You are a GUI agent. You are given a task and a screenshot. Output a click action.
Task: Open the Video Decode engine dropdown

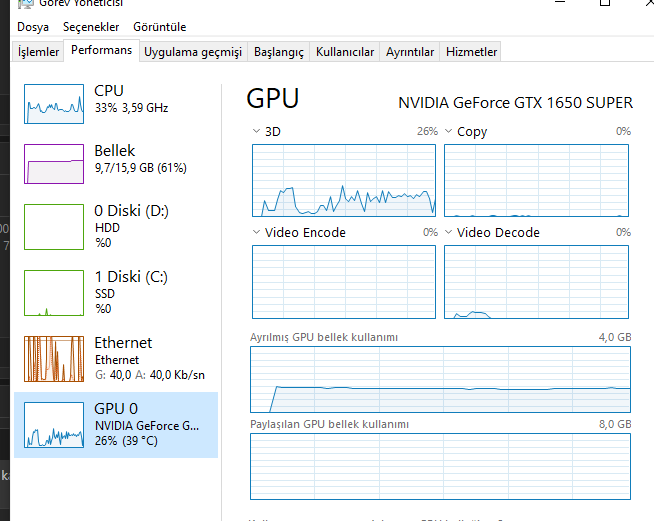[448, 232]
